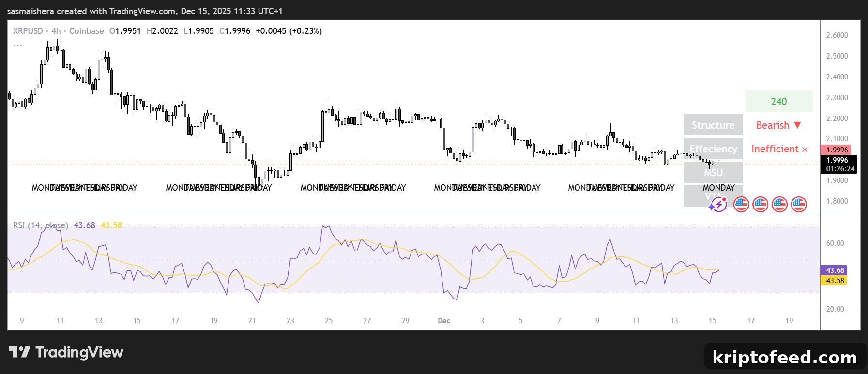Click the Coinbase exchange label
Viewport: 868px width, 374px height.
coord(87,31)
